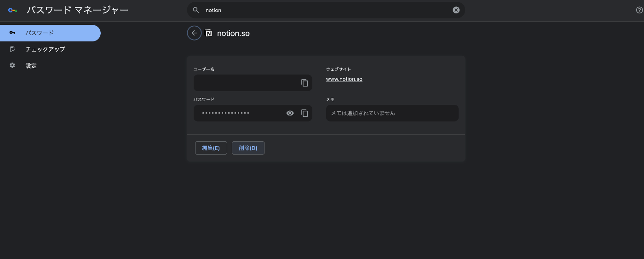
Task: Click the checkup clipboard icon
Action: (x=12, y=49)
